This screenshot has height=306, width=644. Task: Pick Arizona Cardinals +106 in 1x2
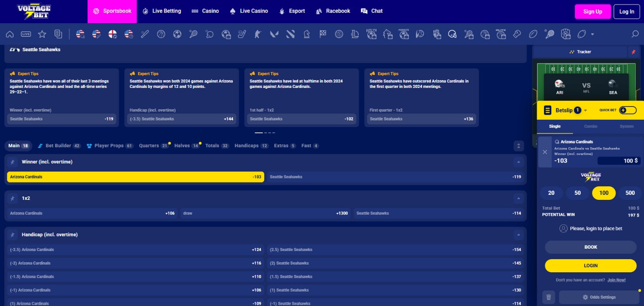click(x=92, y=213)
